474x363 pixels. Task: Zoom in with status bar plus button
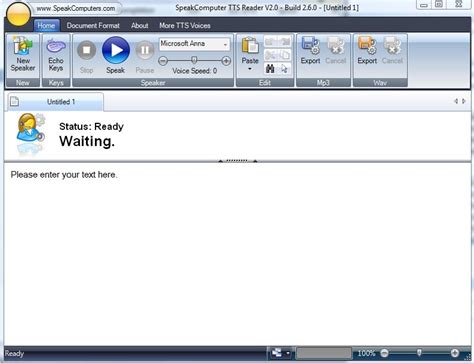tap(455, 353)
